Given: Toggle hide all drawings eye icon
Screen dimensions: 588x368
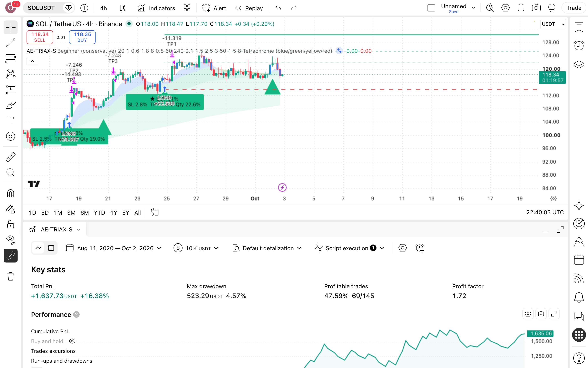Looking at the screenshot, I should [10, 240].
